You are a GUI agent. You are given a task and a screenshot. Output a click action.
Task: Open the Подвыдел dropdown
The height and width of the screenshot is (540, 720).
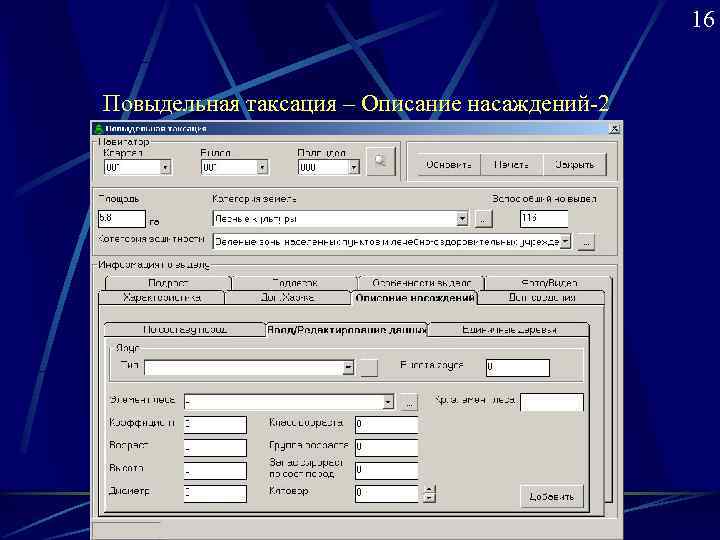354,168
